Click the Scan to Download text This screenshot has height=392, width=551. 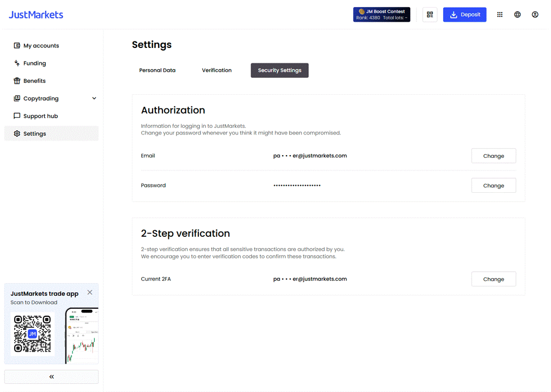tap(34, 303)
